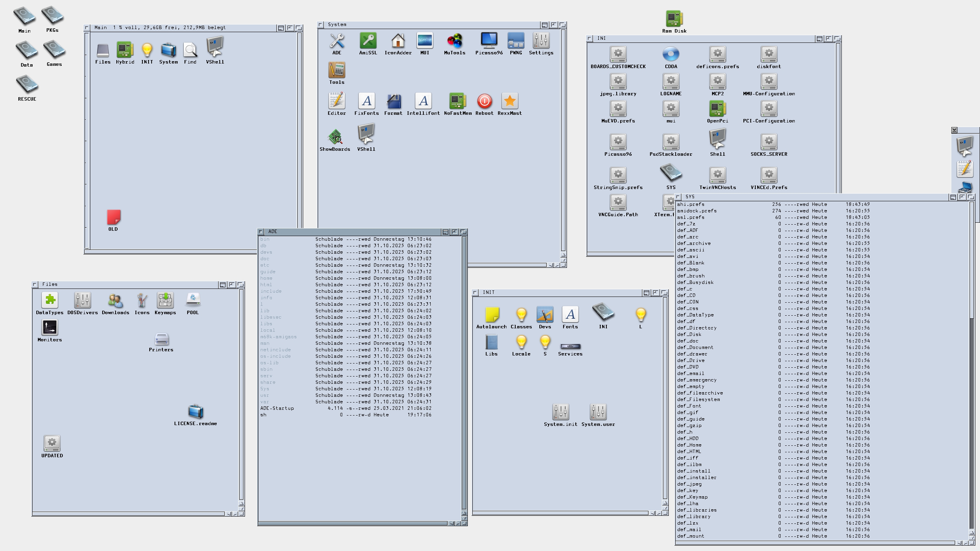
Task: Select the RESCUE disk on the desktop
Action: (27, 84)
